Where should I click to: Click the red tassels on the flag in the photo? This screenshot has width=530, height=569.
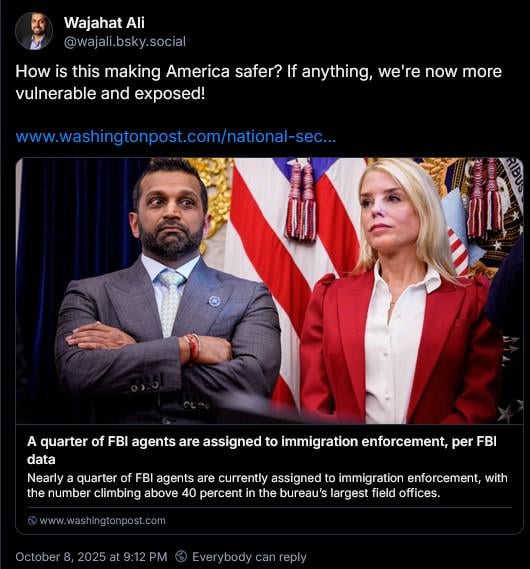coord(301,201)
